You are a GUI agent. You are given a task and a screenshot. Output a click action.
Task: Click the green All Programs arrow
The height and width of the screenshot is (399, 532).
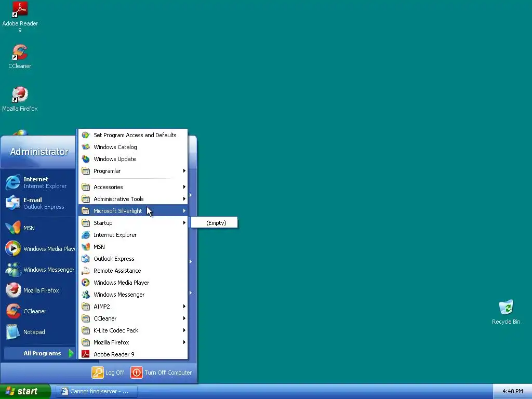[x=71, y=353]
